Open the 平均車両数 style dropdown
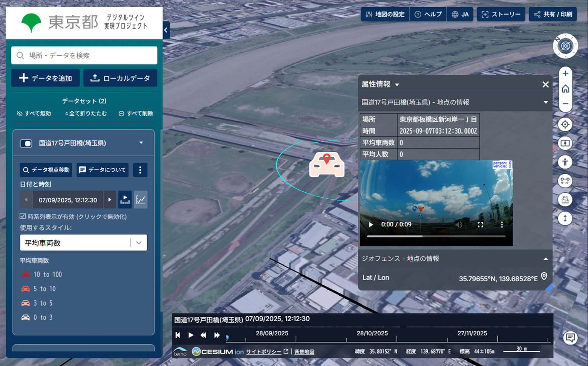This screenshot has width=588, height=366. (83, 243)
